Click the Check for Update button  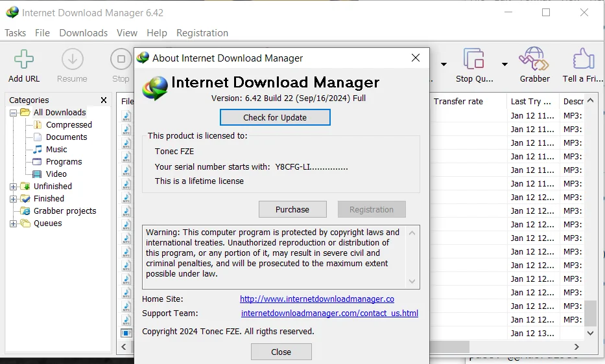click(275, 118)
